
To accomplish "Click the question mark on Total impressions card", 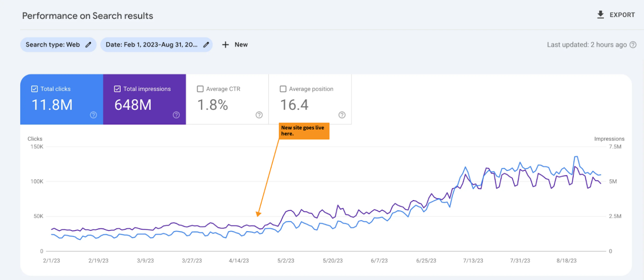I will click(176, 115).
